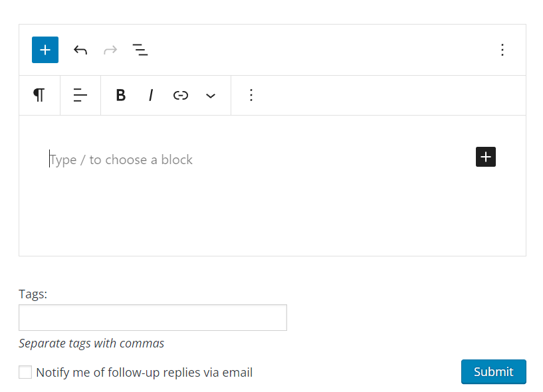Image resolution: width=543 pixels, height=392 pixels.
Task: Open the editor options kebab menu
Action: coord(502,50)
